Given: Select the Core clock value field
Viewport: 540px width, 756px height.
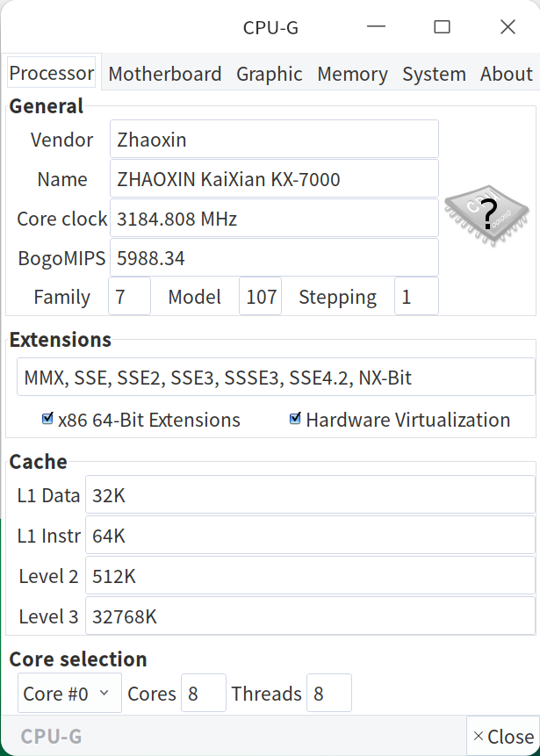Looking at the screenshot, I should 274,219.
